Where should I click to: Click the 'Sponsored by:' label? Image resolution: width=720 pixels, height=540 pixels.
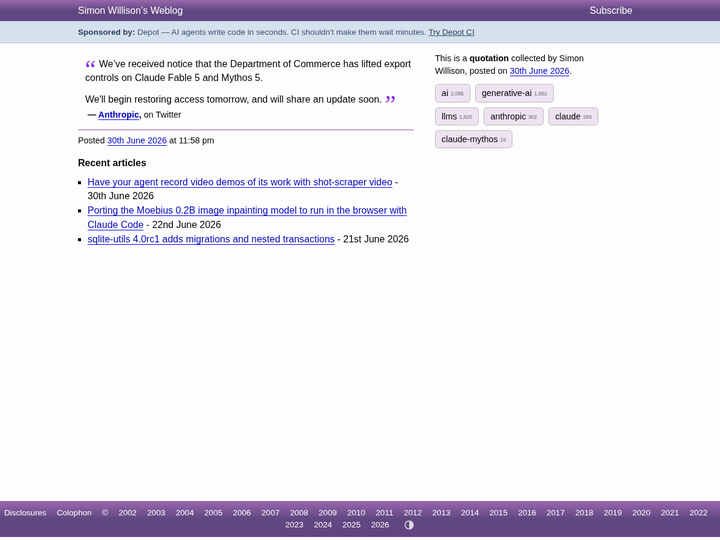click(x=107, y=32)
